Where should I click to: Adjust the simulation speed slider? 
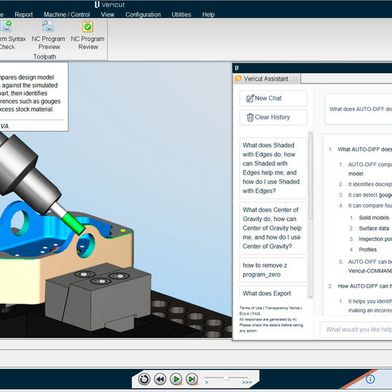coord(226,378)
